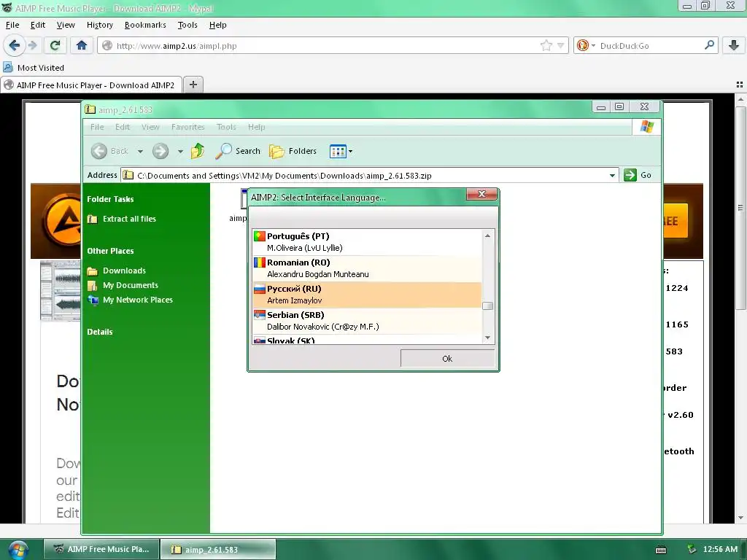Screen dimensions: 747x560
Task: Open Downloads in Other Places
Action: (117, 271)
